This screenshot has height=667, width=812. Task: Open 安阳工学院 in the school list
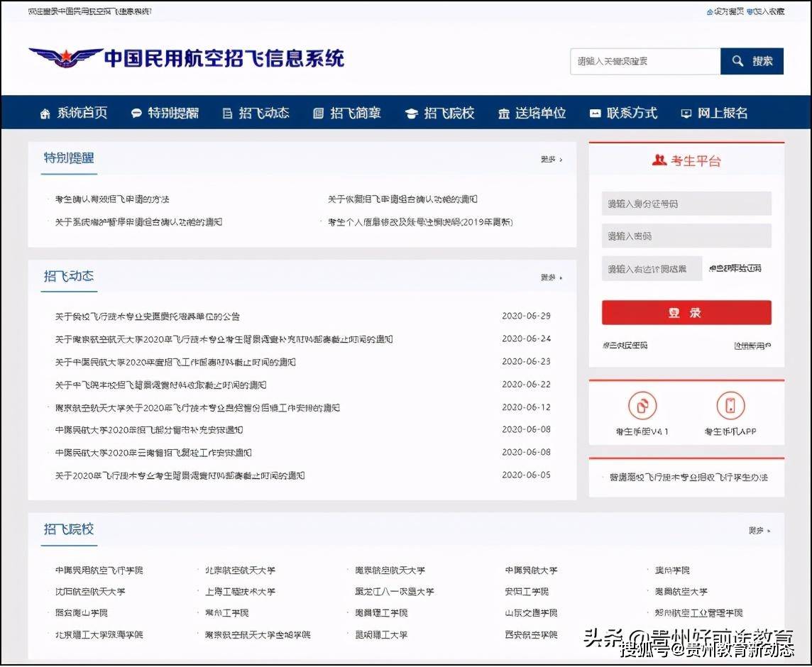(x=527, y=591)
